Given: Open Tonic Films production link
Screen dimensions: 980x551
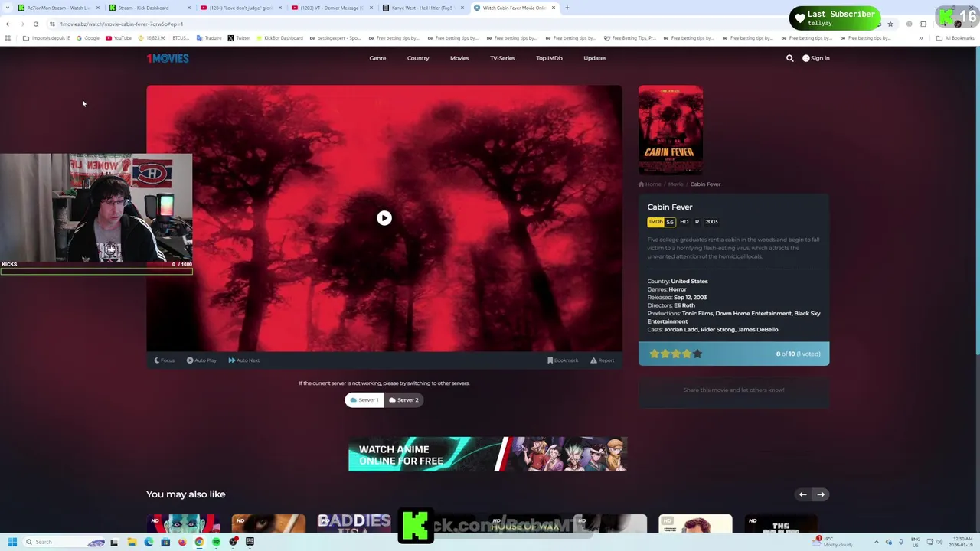Looking at the screenshot, I should 697,313.
